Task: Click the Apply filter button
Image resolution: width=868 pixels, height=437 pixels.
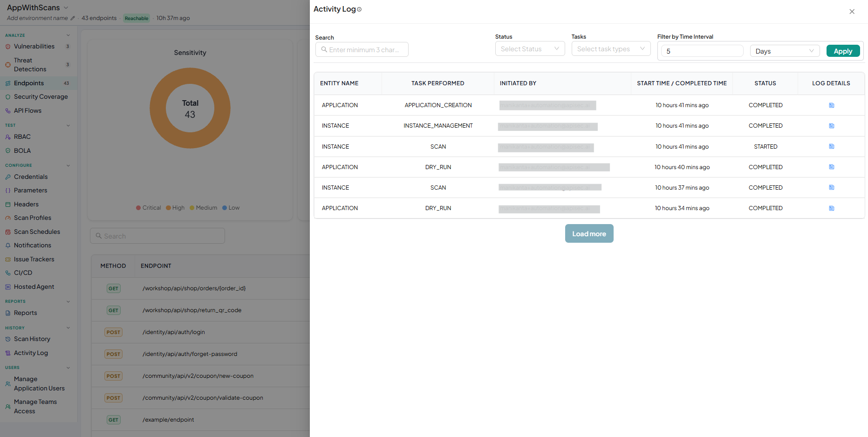Action: (x=843, y=51)
